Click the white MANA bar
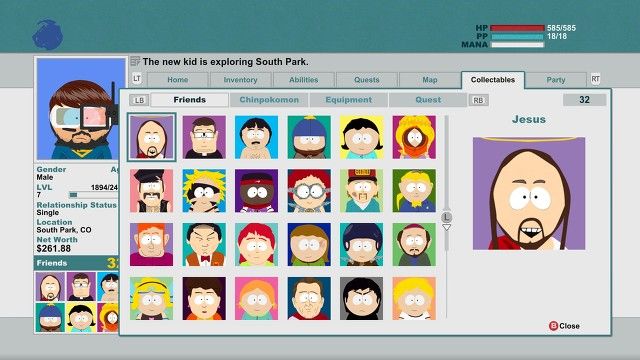 [x=518, y=44]
